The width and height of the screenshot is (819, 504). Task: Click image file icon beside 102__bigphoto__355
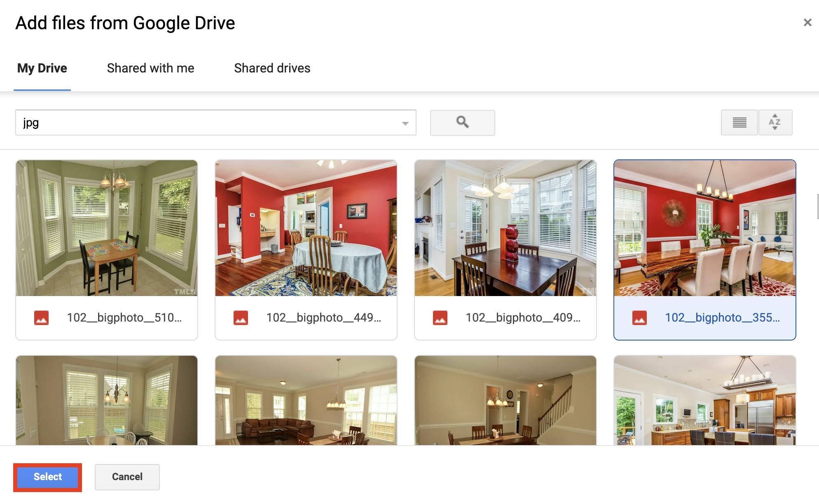pos(639,318)
